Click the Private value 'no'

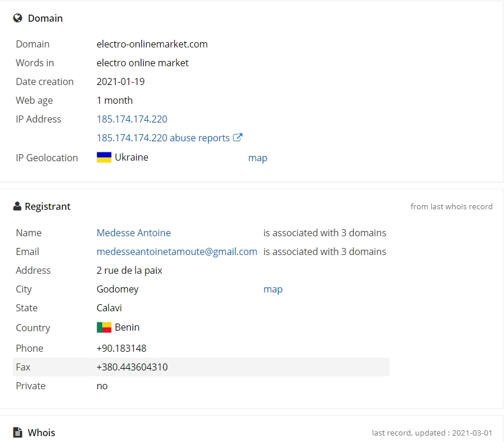(x=102, y=386)
